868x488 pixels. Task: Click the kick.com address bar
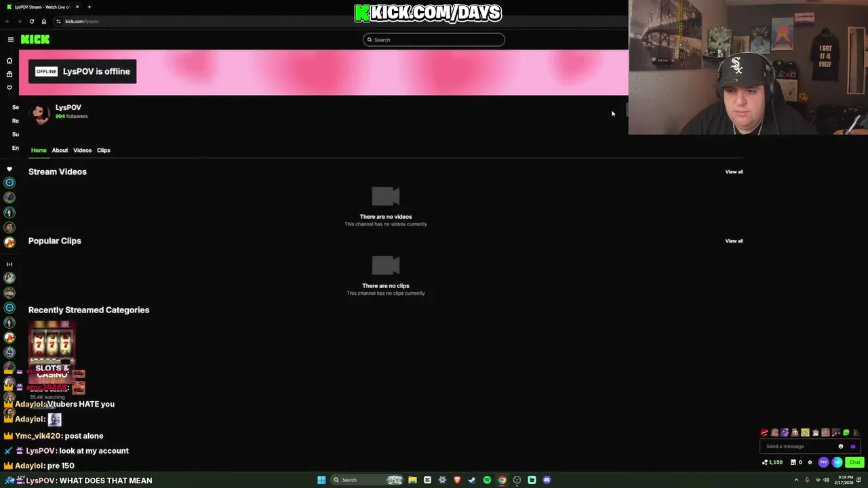[x=339, y=21]
